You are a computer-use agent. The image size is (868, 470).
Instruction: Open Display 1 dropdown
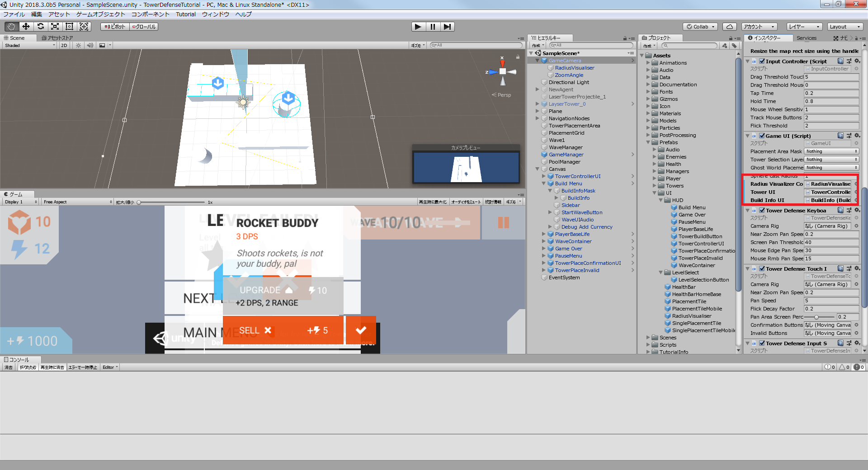coord(21,202)
